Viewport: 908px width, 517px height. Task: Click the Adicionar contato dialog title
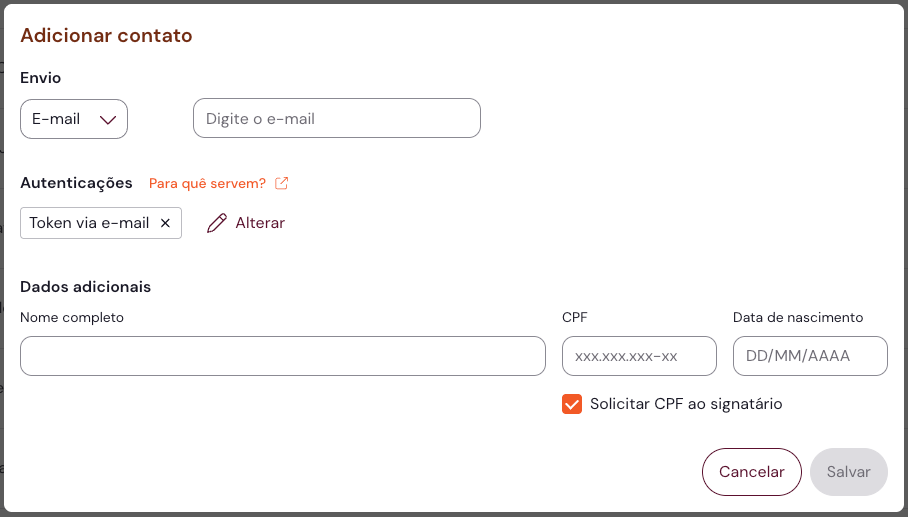[106, 36]
